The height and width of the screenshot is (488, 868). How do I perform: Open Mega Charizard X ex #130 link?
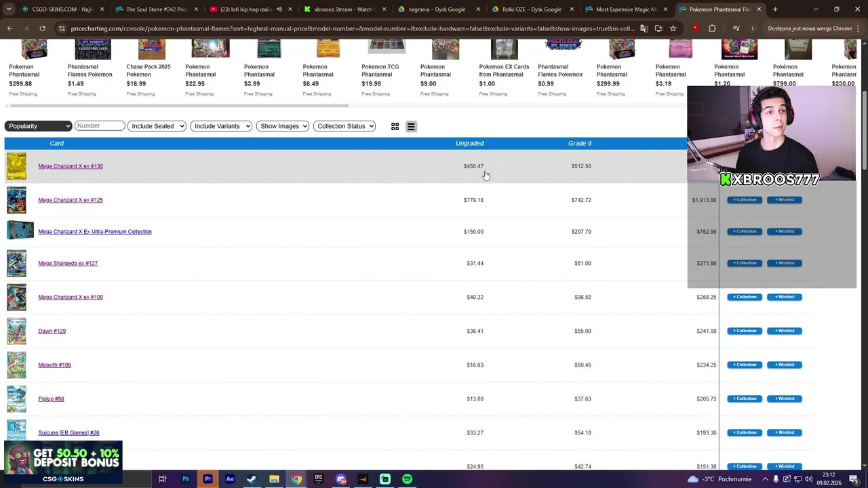pyautogui.click(x=71, y=166)
